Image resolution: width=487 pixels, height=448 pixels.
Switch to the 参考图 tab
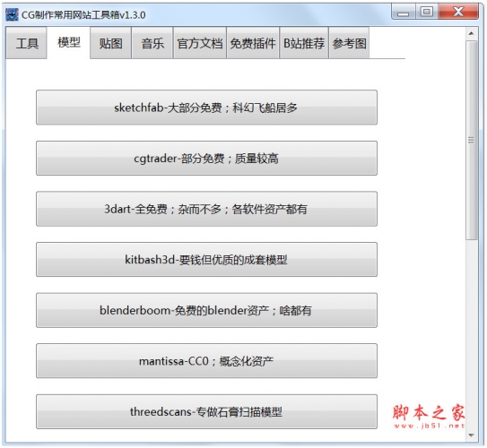(349, 43)
